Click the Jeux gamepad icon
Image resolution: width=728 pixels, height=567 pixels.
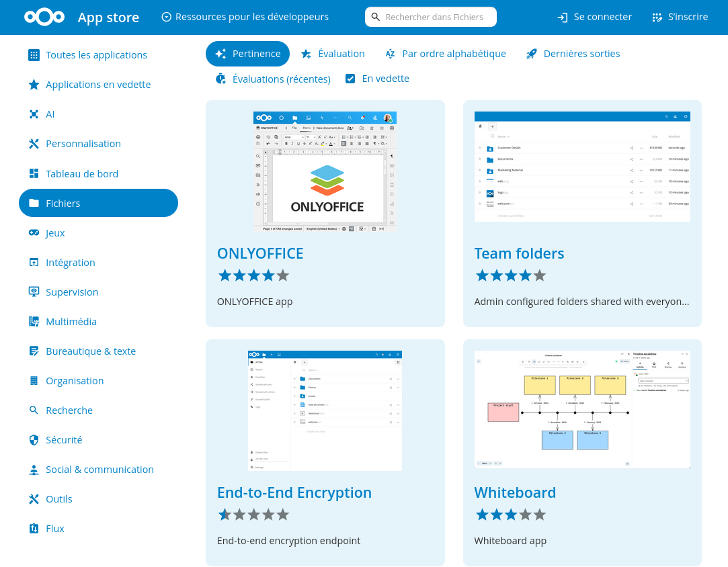click(x=34, y=233)
